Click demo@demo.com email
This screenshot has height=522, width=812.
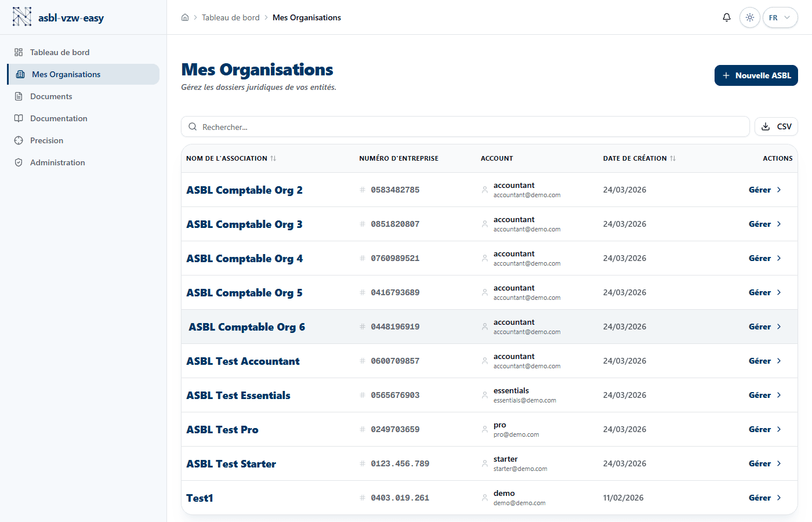tap(520, 503)
